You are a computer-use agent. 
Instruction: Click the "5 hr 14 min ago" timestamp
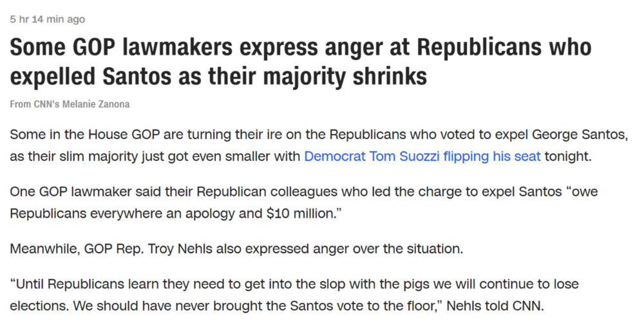(x=48, y=19)
